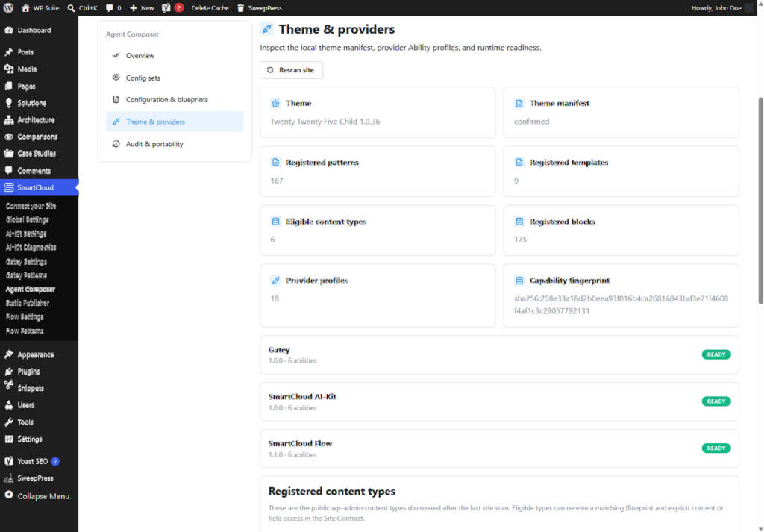Collapse the admin sidebar menu

39,496
